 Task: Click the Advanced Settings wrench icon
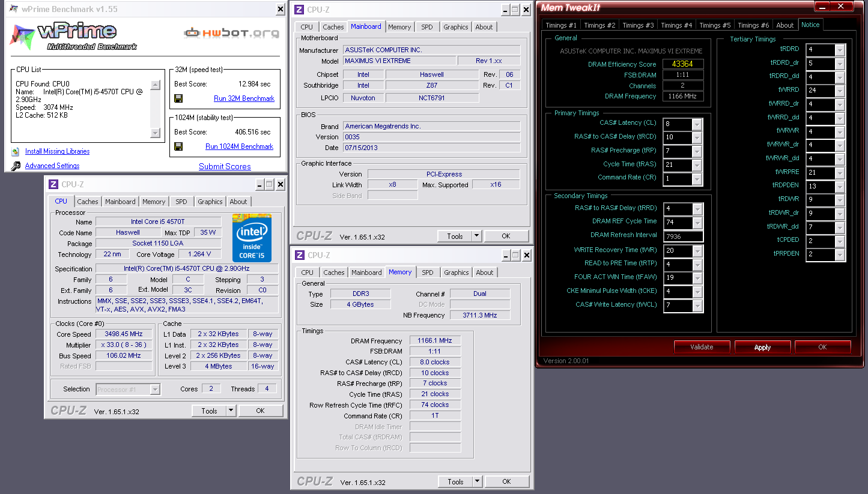point(15,166)
